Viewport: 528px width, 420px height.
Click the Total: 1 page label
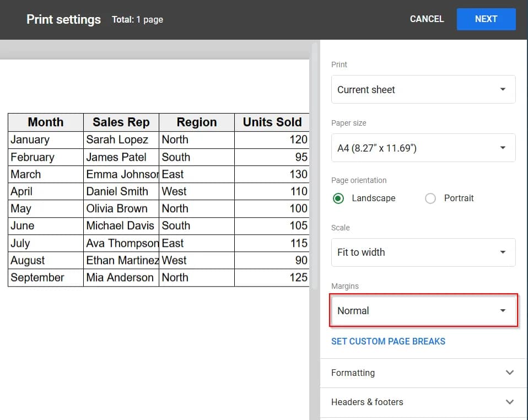tap(137, 20)
